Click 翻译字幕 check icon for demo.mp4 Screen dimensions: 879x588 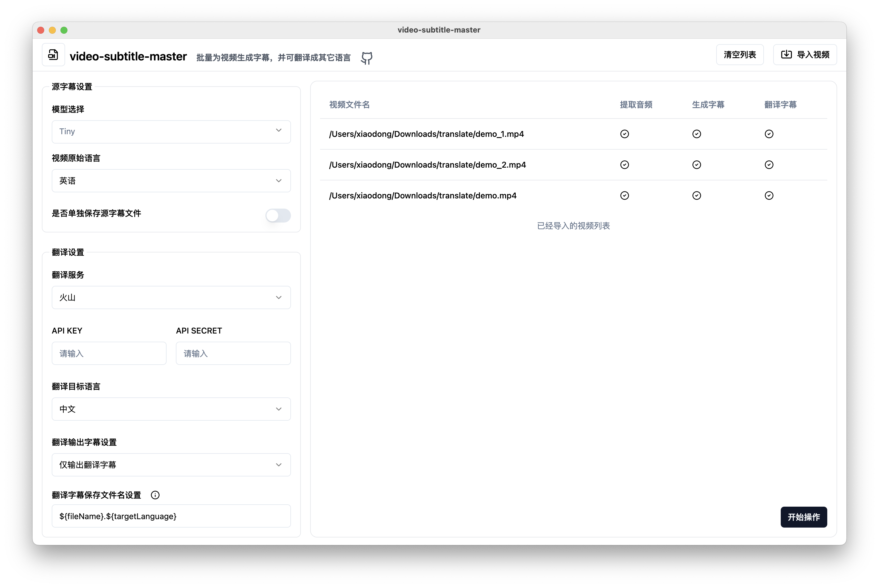tap(769, 196)
